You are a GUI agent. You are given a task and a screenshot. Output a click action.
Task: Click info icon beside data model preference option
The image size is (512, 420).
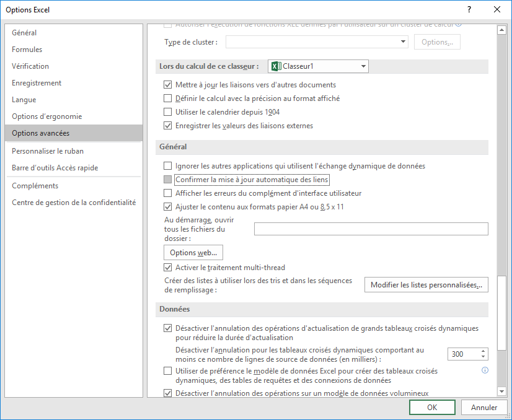pos(485,370)
